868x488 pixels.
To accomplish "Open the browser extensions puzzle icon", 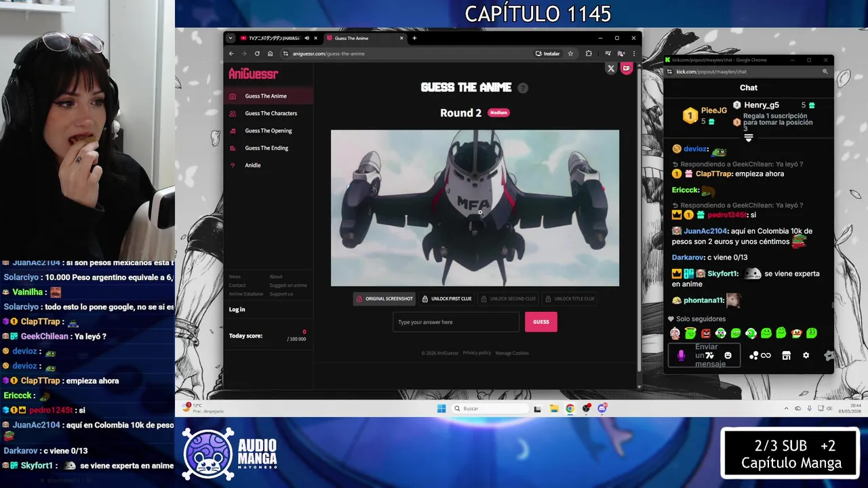I will (589, 54).
